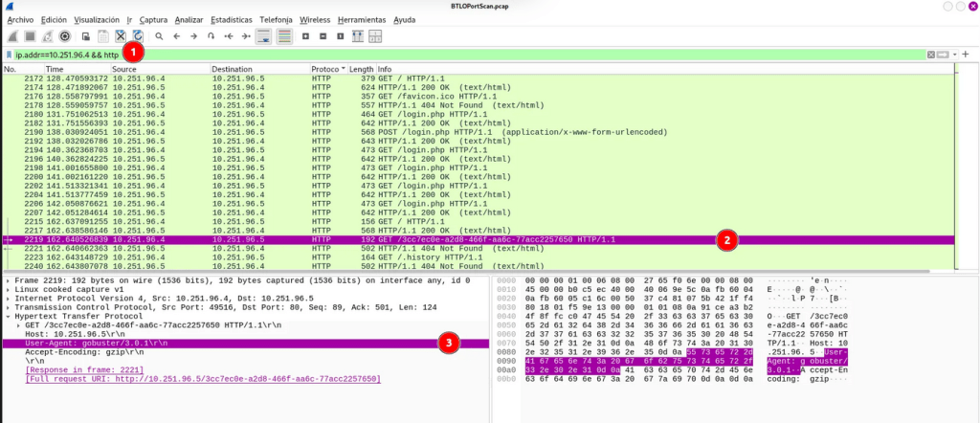Open the Analizar menu
The width and height of the screenshot is (980, 423).
coord(189,19)
